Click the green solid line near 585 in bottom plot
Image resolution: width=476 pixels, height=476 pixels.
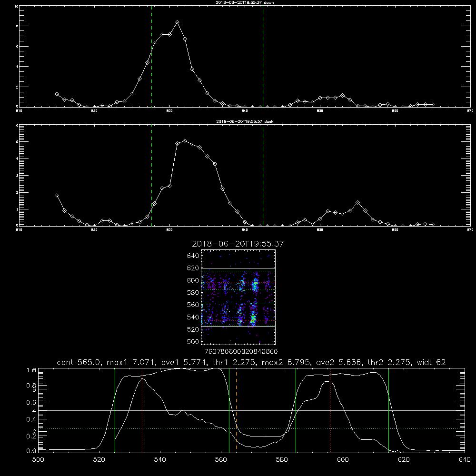(296, 410)
